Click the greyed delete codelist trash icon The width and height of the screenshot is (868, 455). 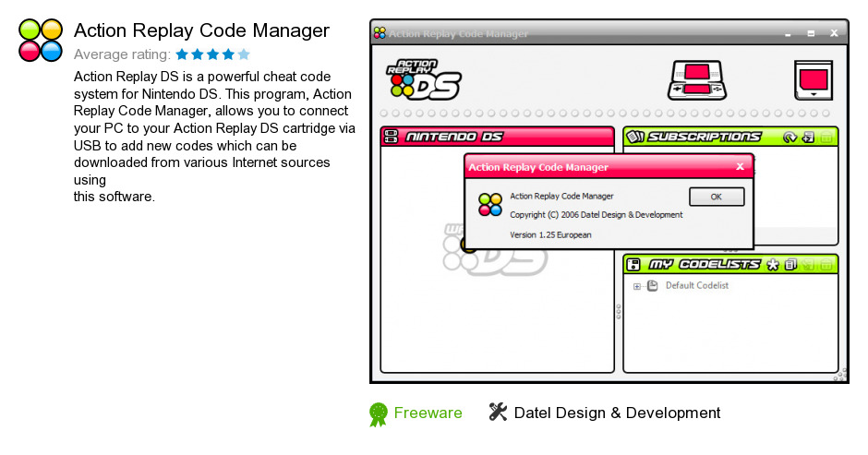coord(826,265)
